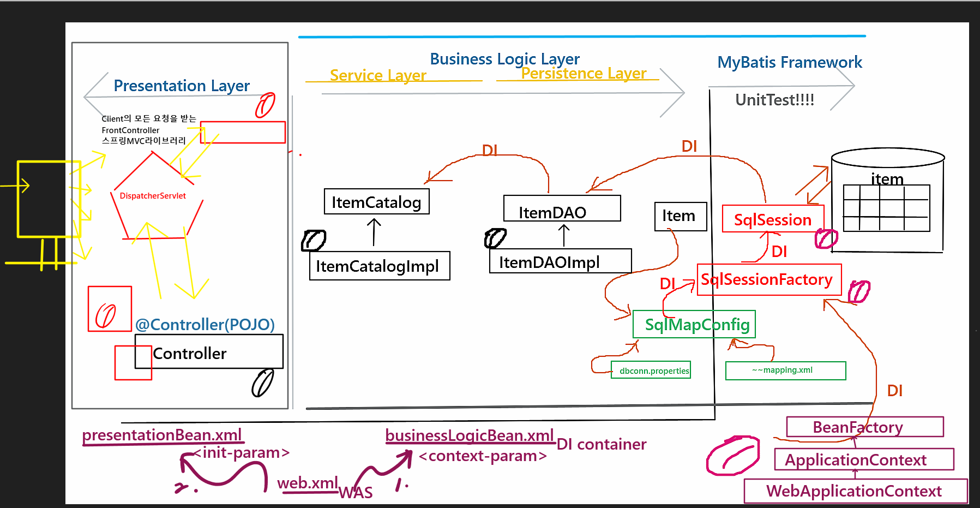This screenshot has height=508, width=980.
Task: Click the item database label
Action: [887, 179]
